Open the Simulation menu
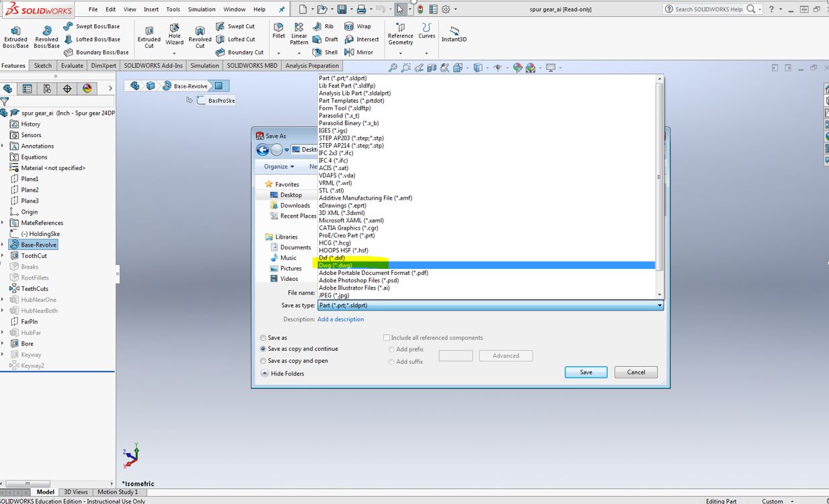The image size is (829, 504). 202,9
